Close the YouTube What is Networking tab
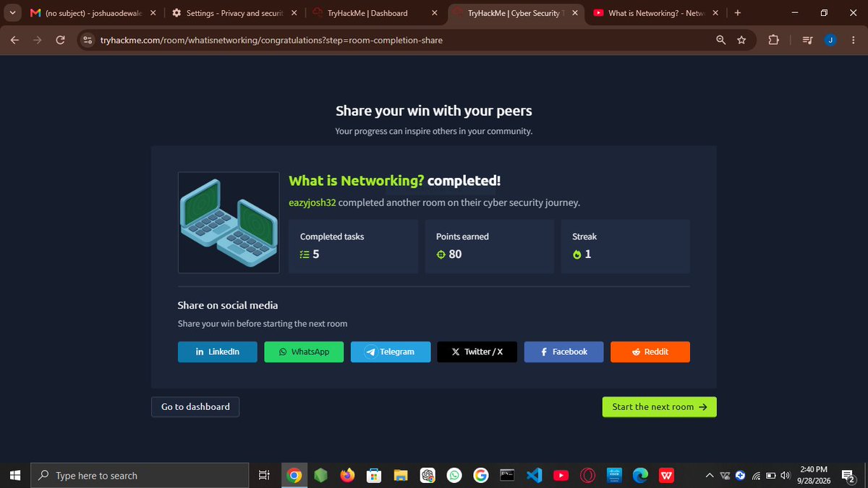The image size is (868, 488). click(x=715, y=13)
